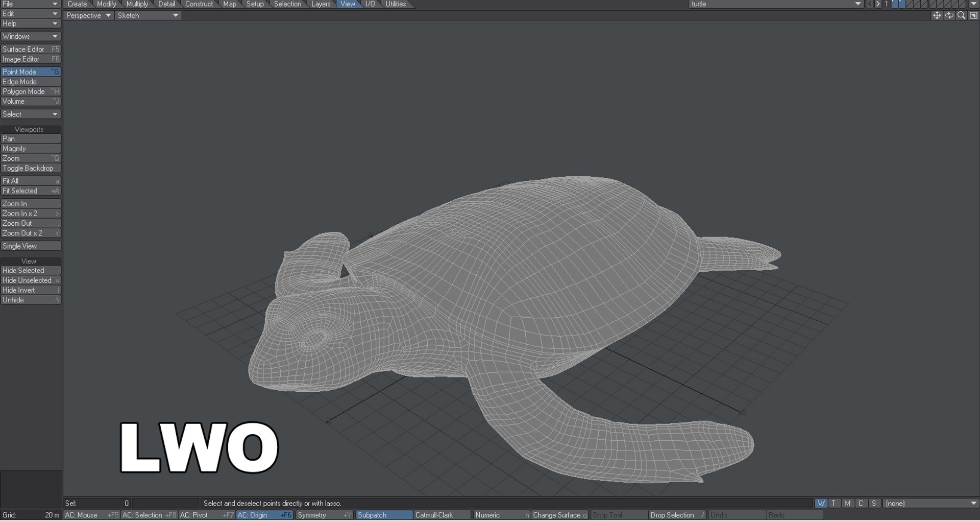Open the Image Editor
Screen dimensions: 980x522
tap(30, 59)
